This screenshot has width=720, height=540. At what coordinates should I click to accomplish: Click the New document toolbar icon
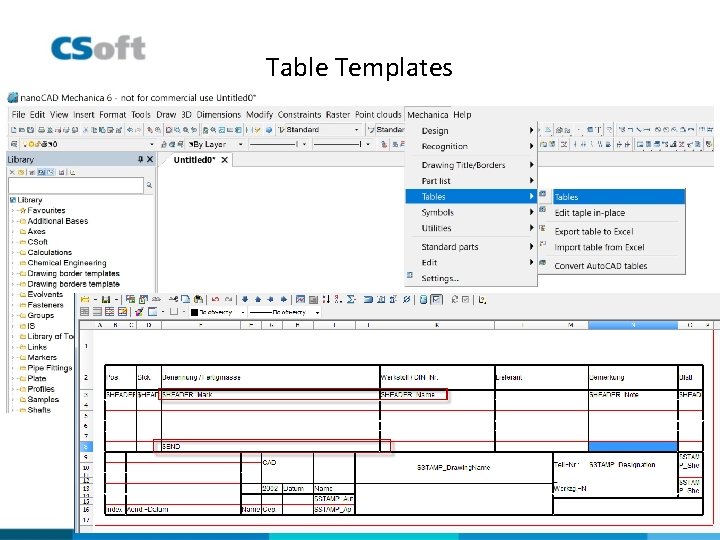(14, 130)
